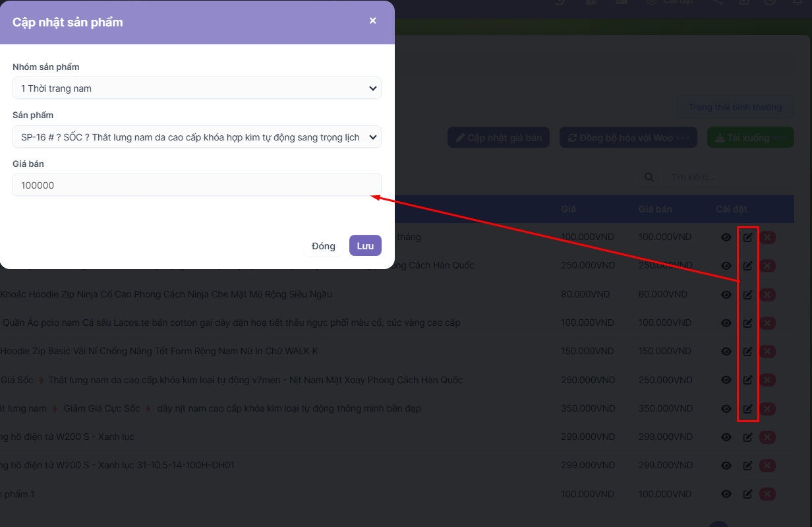
Task: Click the Giá bán price input field
Action: click(x=196, y=185)
